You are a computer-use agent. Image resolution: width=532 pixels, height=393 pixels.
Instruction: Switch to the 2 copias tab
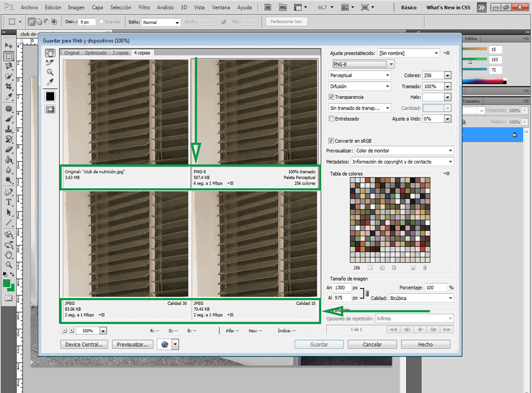click(x=120, y=53)
